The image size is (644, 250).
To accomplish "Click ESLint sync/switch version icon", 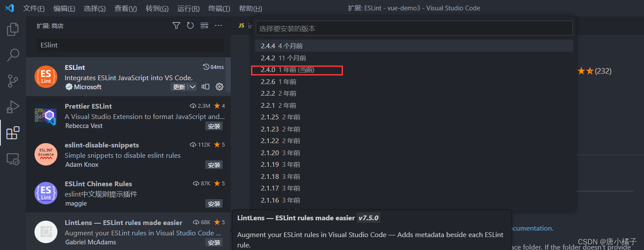I will (205, 87).
